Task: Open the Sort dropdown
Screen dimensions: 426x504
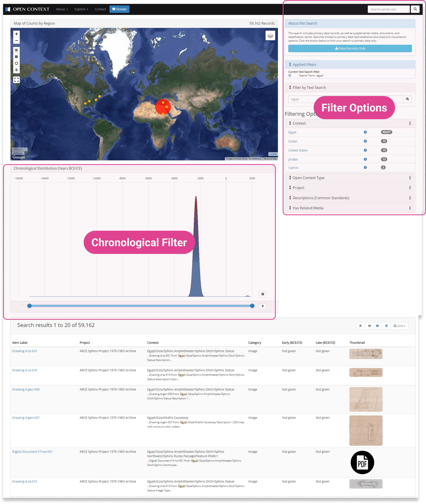Action: coord(399,326)
